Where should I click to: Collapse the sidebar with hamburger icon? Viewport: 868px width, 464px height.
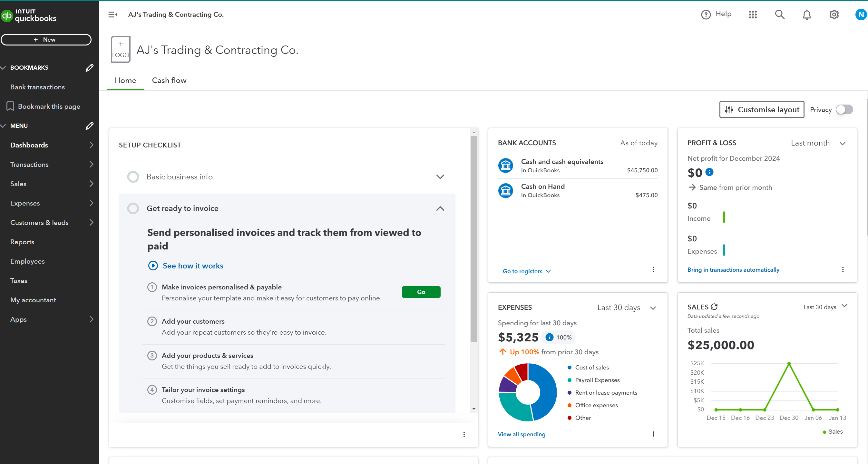coord(112,15)
